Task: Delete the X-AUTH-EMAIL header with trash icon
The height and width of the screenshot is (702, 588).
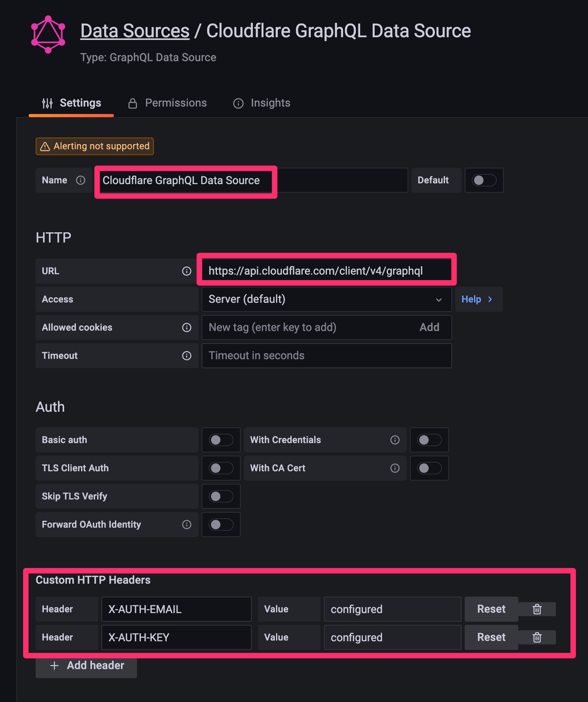Action: pyautogui.click(x=537, y=609)
